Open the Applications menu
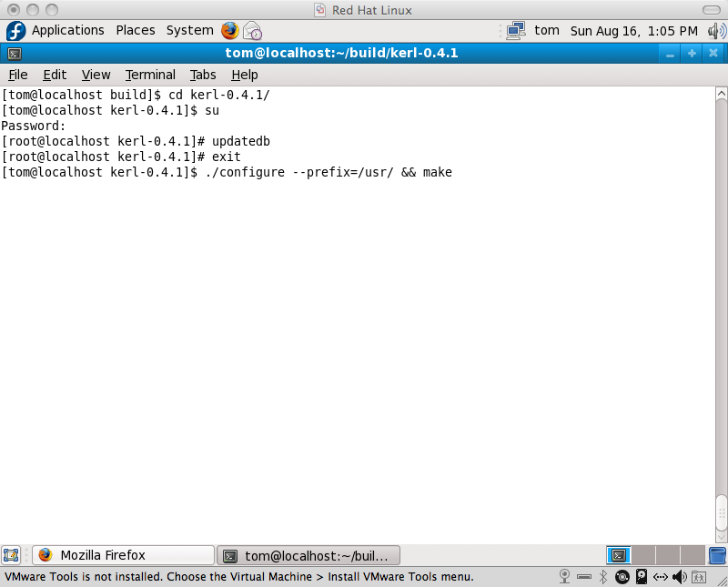The width and height of the screenshot is (728, 587). coord(67,30)
